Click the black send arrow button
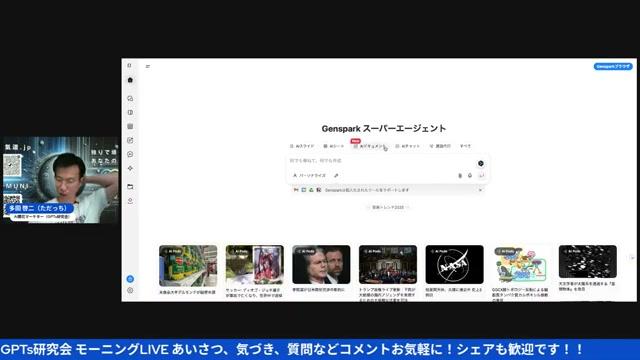640x360 pixels. click(x=480, y=163)
